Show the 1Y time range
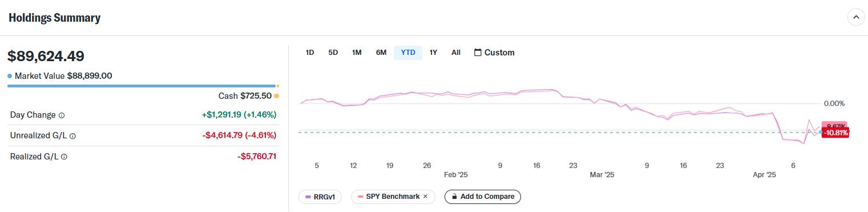The height and width of the screenshot is (212, 868). 433,53
